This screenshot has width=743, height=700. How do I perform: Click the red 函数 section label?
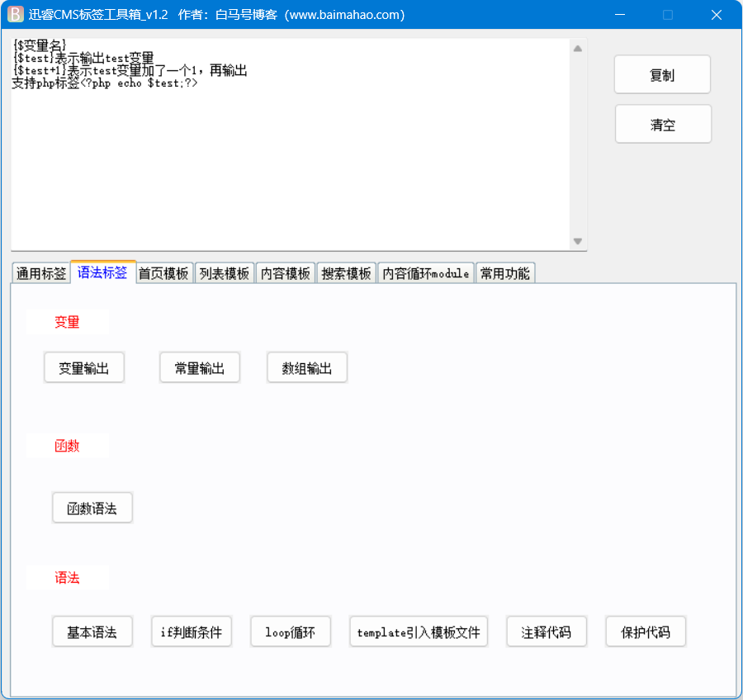(x=67, y=446)
